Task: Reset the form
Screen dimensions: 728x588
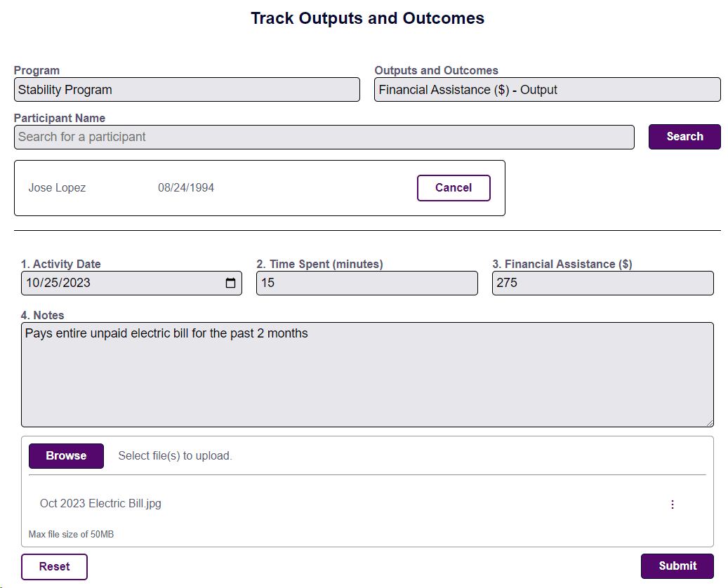Action: (54, 567)
